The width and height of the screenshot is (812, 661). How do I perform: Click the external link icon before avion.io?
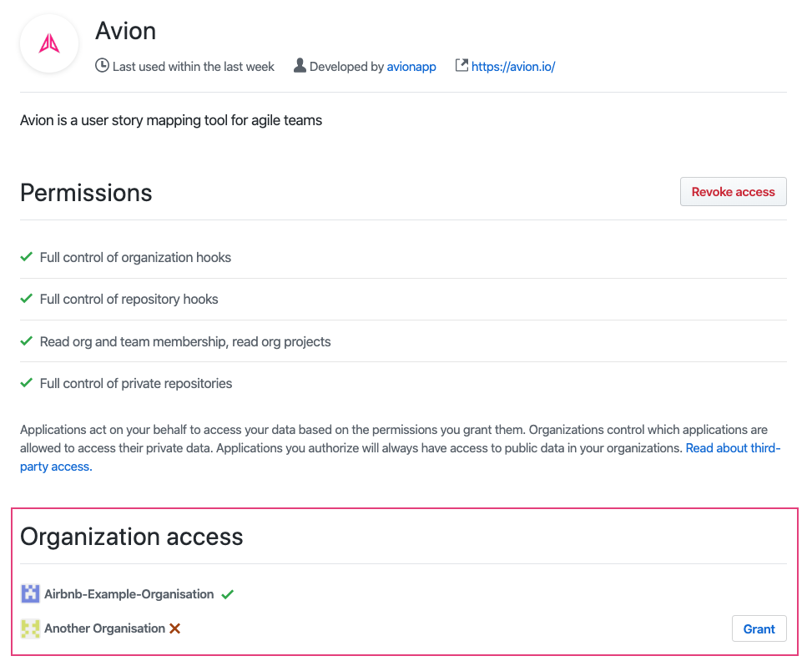pos(461,65)
